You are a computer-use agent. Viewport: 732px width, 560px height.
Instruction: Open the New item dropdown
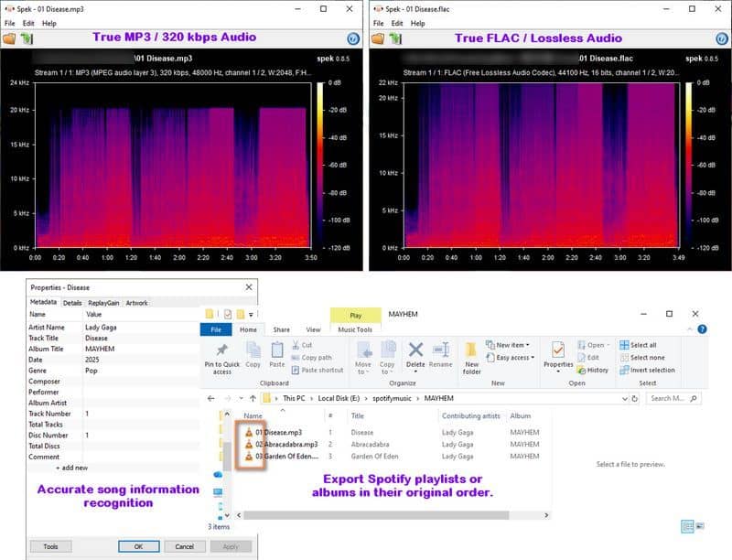[x=508, y=345]
